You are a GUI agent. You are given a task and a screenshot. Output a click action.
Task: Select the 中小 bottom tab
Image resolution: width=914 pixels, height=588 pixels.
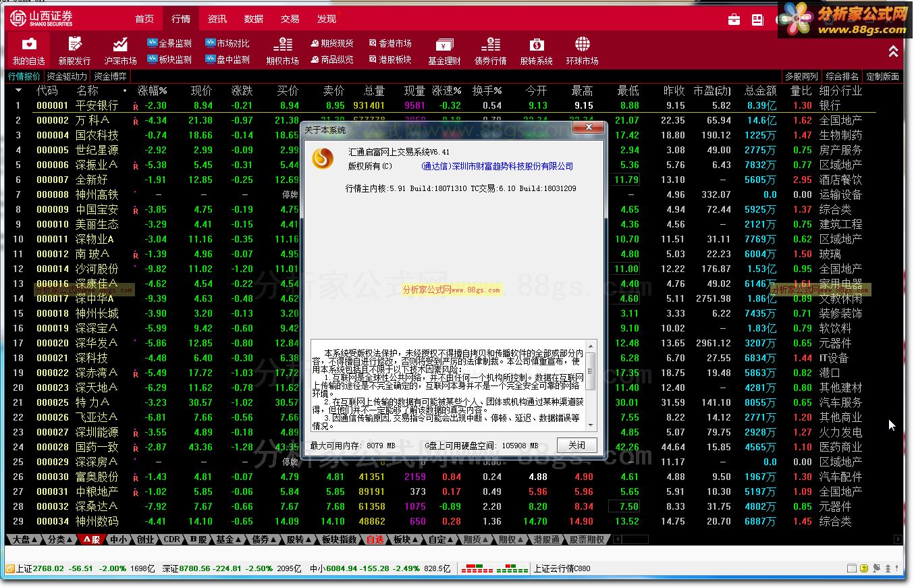coord(119,539)
